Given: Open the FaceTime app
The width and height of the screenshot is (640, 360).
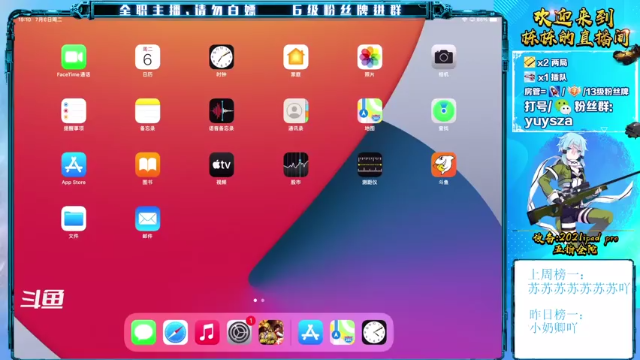Looking at the screenshot, I should point(73,57).
